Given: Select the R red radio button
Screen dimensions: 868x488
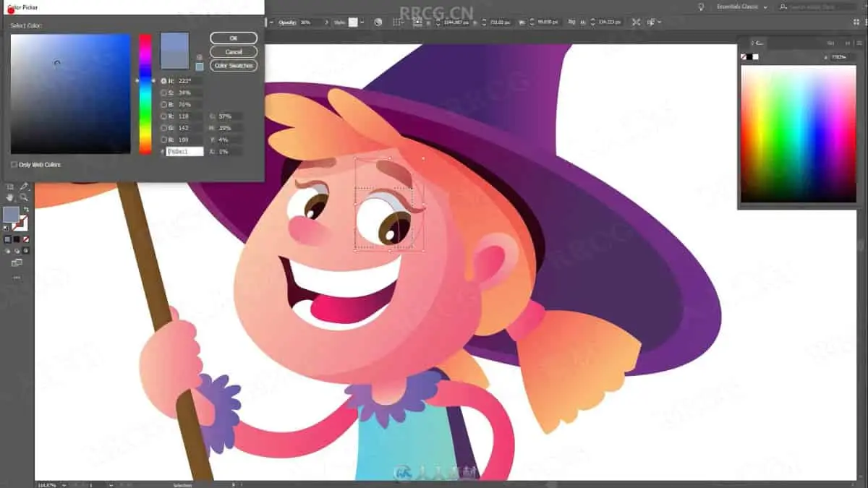Looking at the screenshot, I should pyautogui.click(x=164, y=116).
